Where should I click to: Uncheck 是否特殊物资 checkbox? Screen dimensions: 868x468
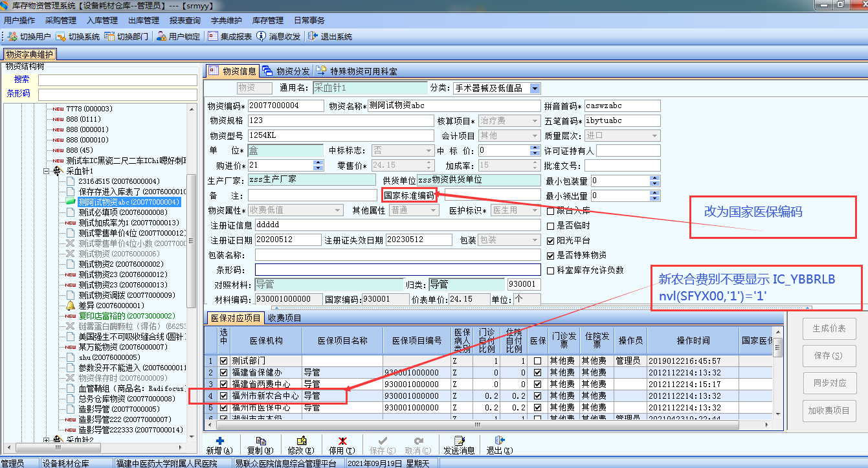coord(551,255)
